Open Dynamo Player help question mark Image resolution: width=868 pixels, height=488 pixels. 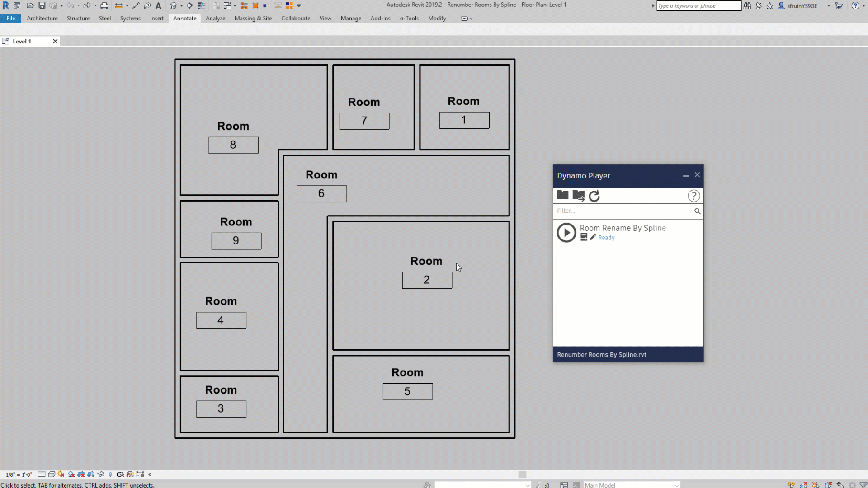pyautogui.click(x=693, y=196)
